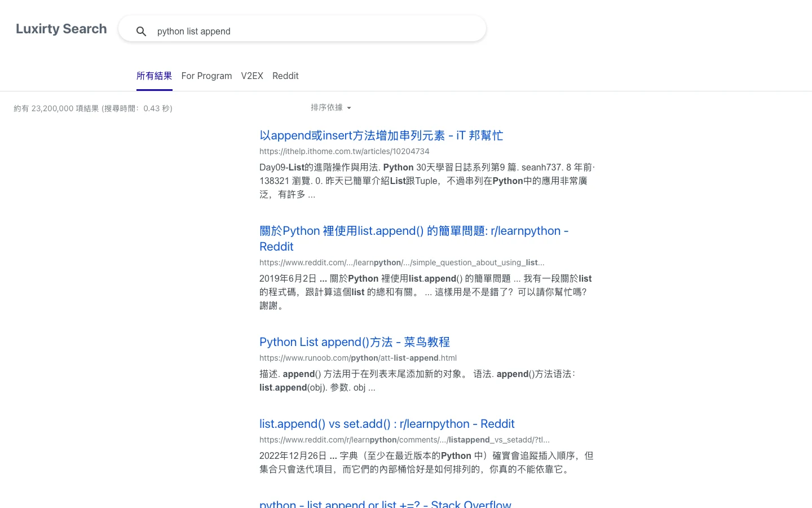Click the snippet starting with Day09-List的進階操作
812x508 pixels.
[x=427, y=181]
